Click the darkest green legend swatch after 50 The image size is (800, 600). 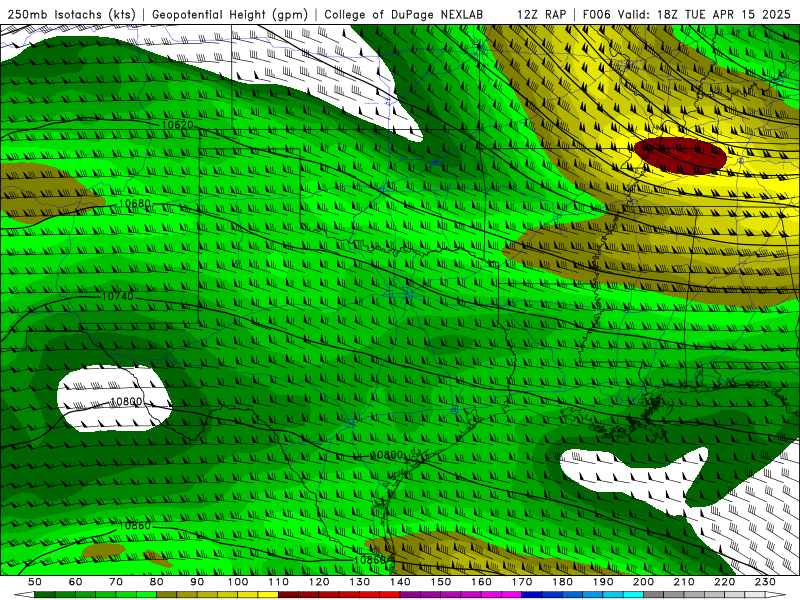[x=44, y=595]
